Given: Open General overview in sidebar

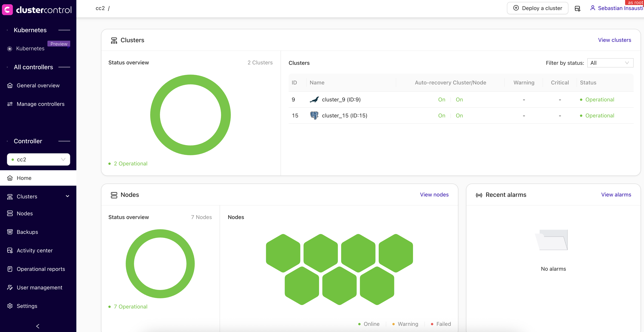Looking at the screenshot, I should (38, 85).
